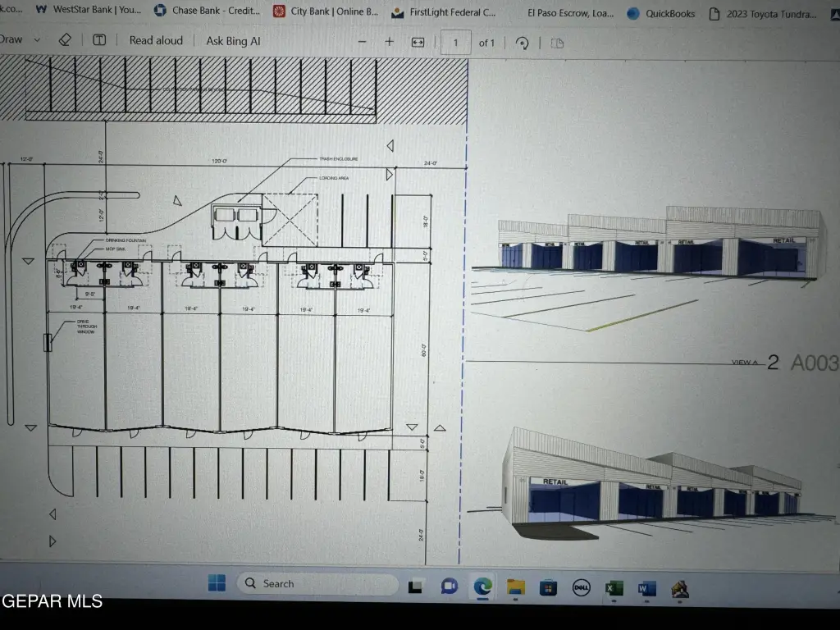
Task: Open Task View from the taskbar
Action: pyautogui.click(x=415, y=587)
